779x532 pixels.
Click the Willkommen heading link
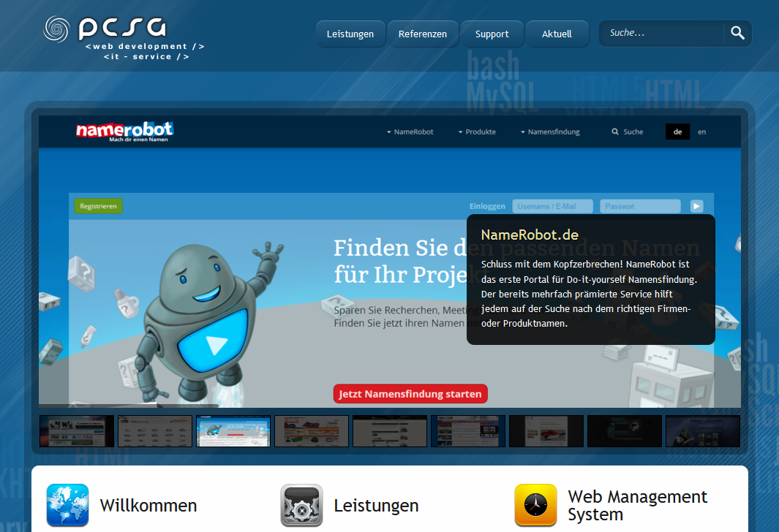(x=148, y=505)
